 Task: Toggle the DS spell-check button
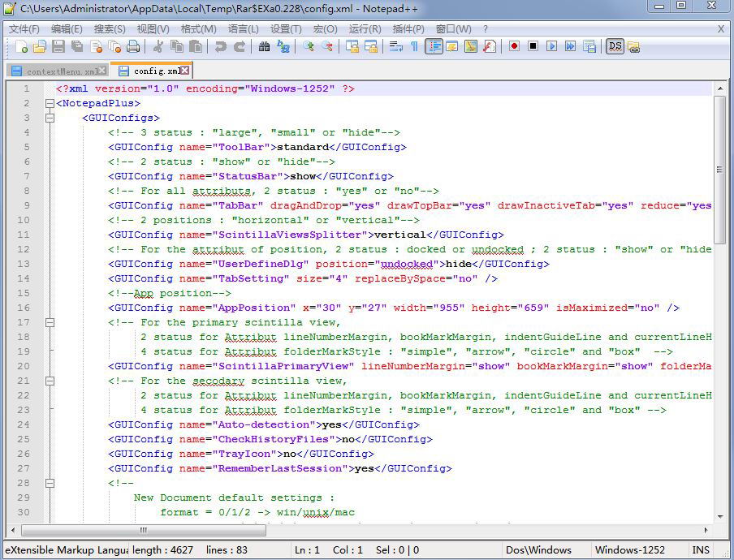tap(615, 46)
